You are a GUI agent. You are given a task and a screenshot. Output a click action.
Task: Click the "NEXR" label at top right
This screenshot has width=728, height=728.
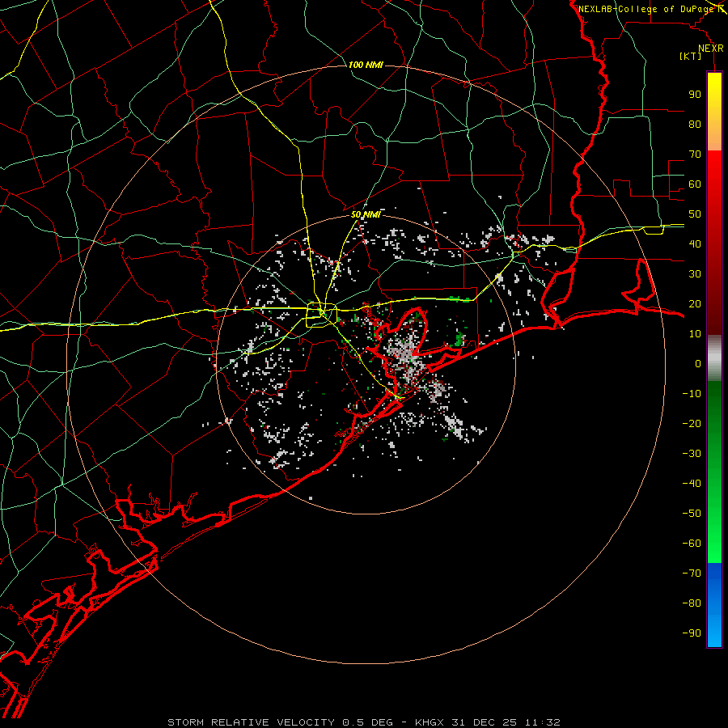click(x=711, y=49)
